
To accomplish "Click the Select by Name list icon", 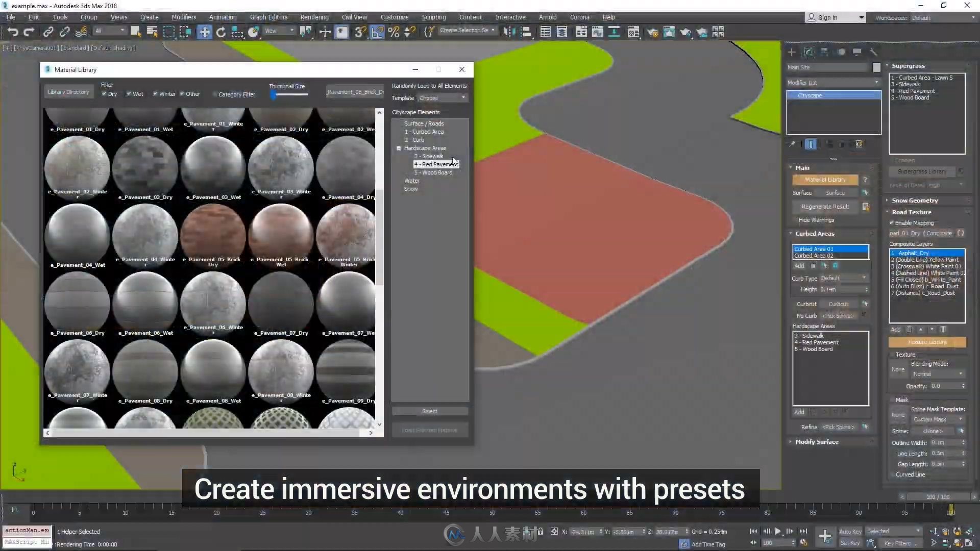I will click(152, 32).
